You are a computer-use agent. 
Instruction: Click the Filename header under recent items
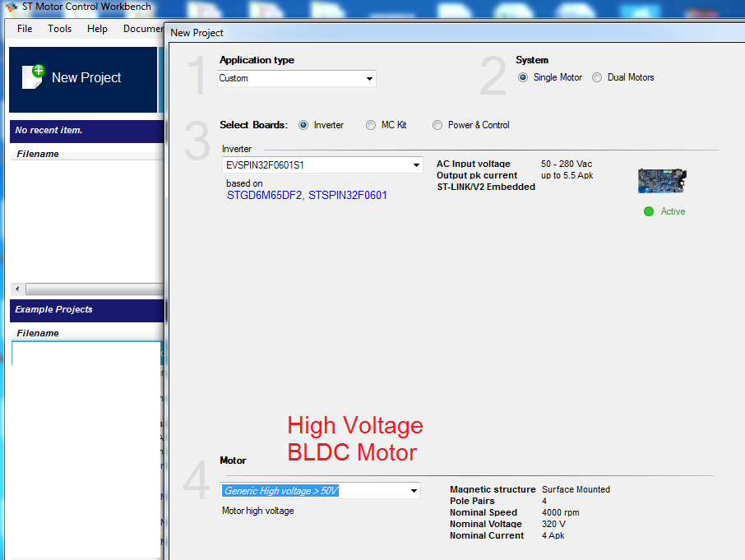(38, 154)
